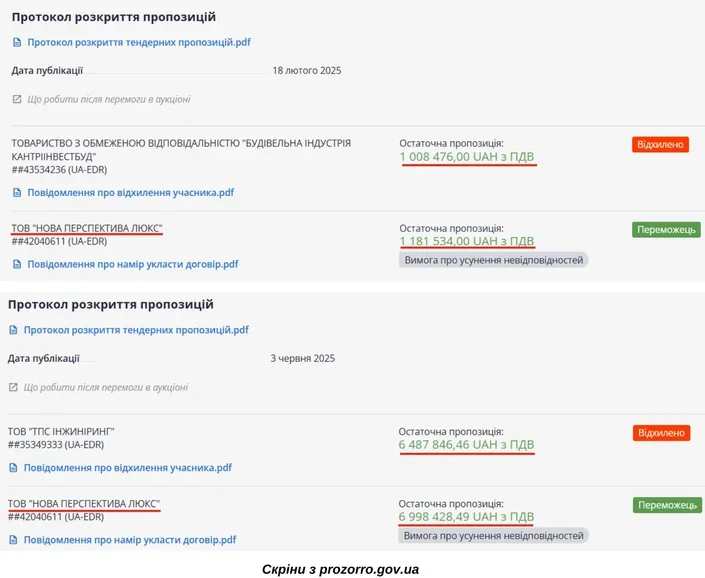Viewport: 705px width, 578px height.
Task: Click document icon beside the 3 червня protocol PDF
Action: pos(13,330)
